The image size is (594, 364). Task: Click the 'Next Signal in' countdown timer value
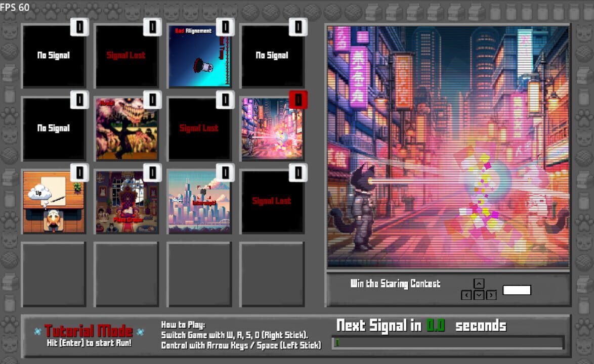435,326
